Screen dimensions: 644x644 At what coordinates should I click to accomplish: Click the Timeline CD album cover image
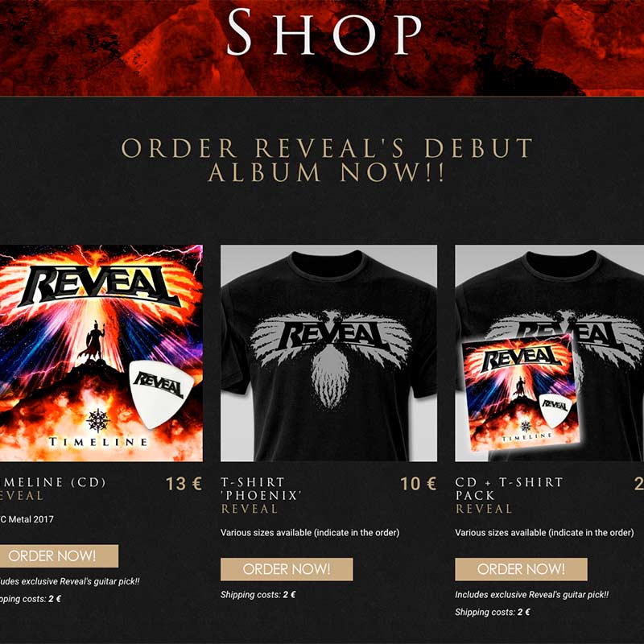pyautogui.click(x=101, y=353)
